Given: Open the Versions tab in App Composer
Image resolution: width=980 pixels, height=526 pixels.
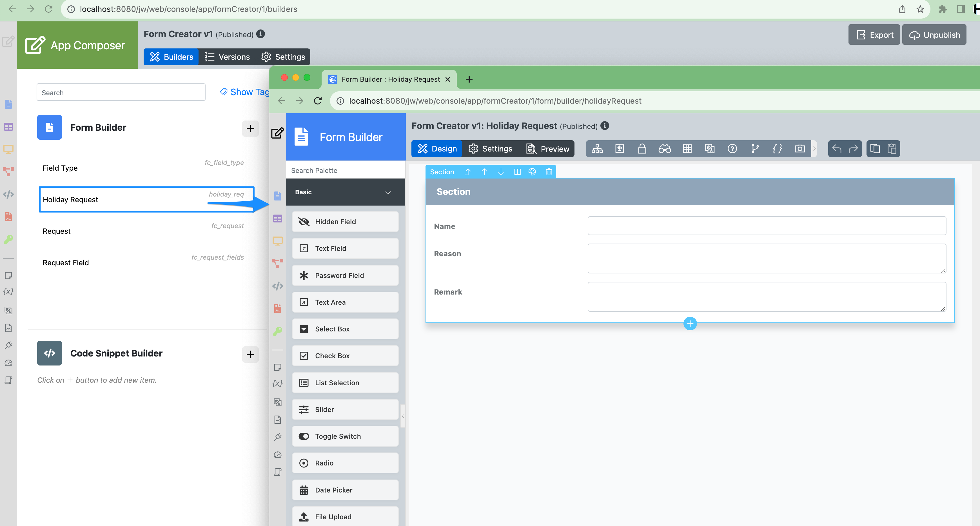Looking at the screenshot, I should 227,57.
